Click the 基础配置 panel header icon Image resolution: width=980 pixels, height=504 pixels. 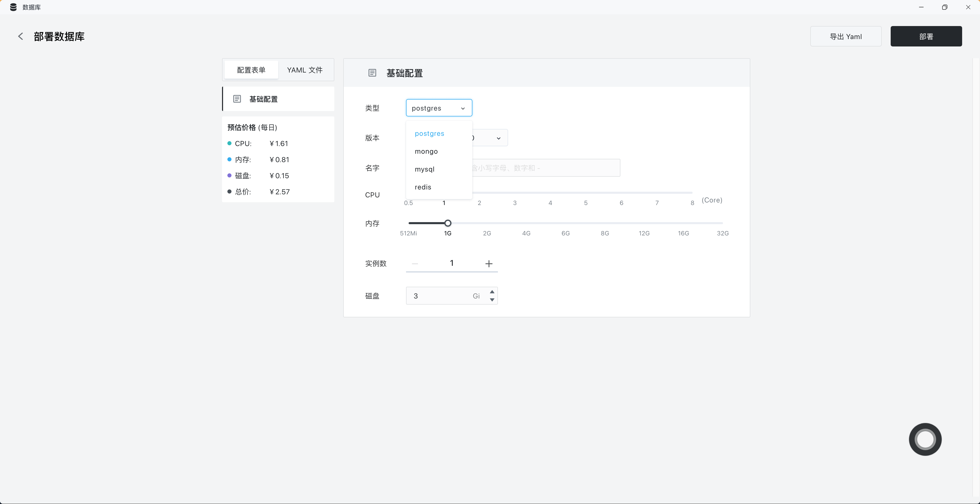click(372, 73)
